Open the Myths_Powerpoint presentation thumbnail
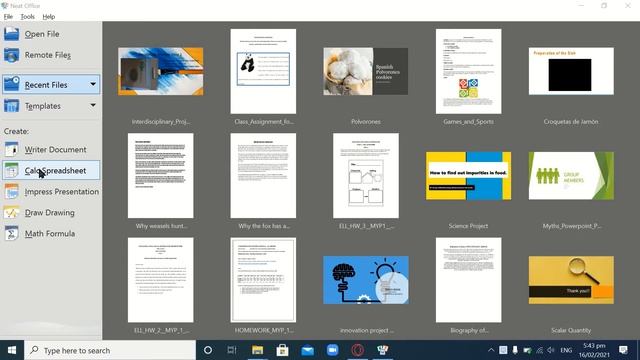 coord(571,176)
